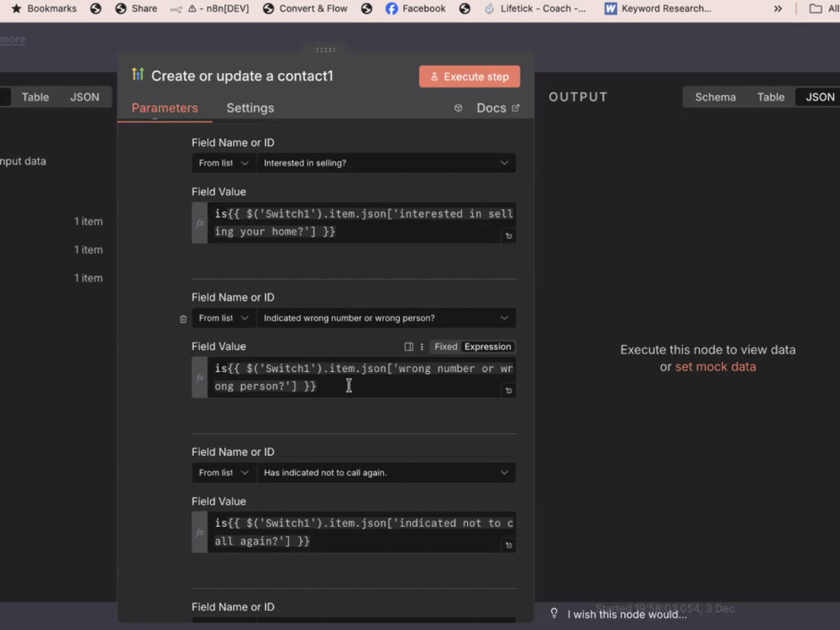
Task: Open 'Has indicated not to call again.' dropdown
Action: point(386,472)
